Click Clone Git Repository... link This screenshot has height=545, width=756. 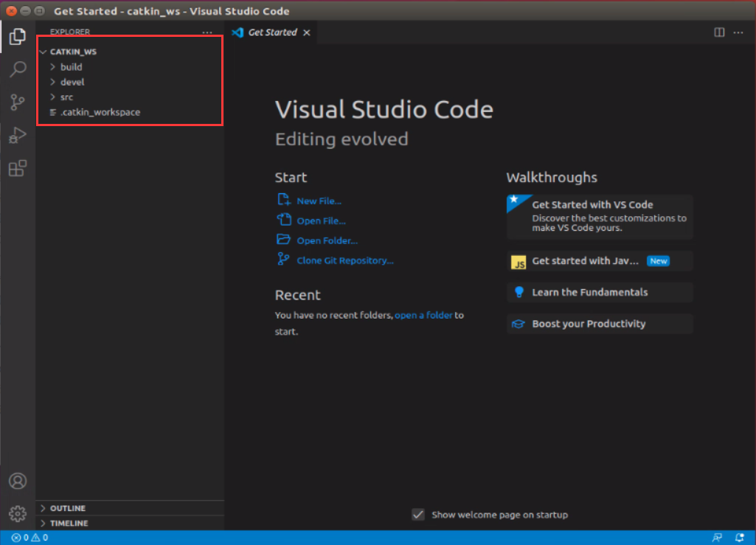344,260
